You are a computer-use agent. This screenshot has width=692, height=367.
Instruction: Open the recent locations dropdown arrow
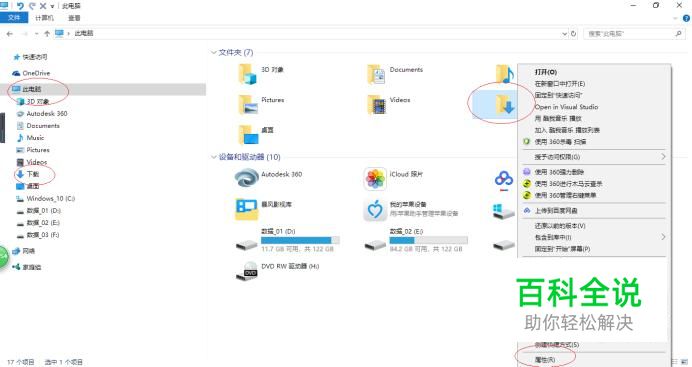(36, 34)
